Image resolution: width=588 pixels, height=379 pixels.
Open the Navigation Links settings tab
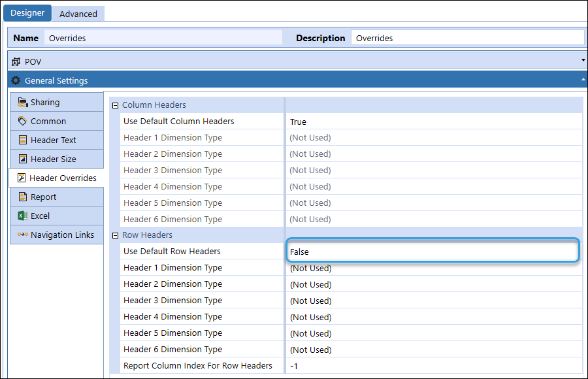pos(57,235)
